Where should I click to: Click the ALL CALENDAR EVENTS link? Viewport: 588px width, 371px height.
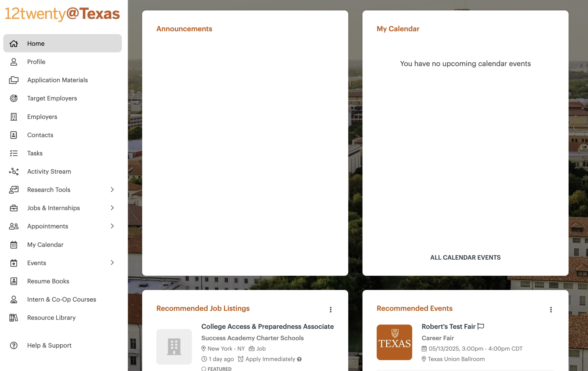[x=465, y=258]
